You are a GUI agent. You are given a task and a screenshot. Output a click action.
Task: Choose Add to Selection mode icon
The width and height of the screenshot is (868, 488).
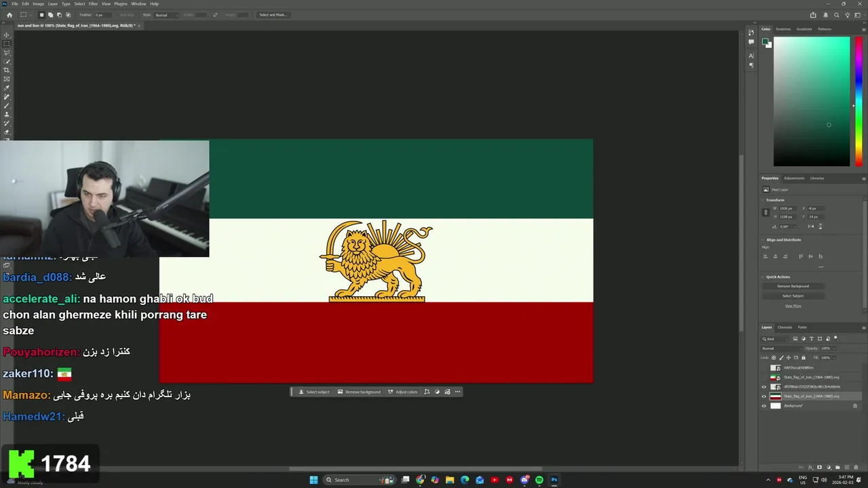(50, 15)
